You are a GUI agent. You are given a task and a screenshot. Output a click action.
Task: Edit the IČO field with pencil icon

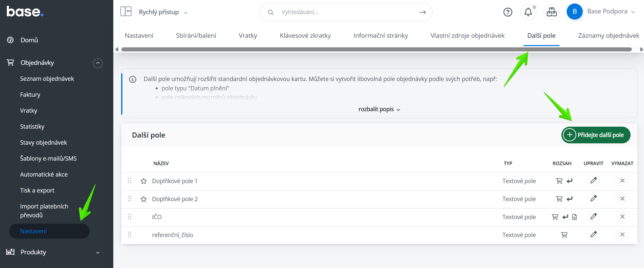coord(593,217)
